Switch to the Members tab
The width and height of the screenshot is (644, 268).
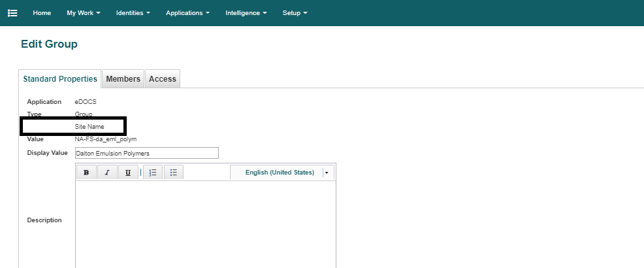click(123, 79)
